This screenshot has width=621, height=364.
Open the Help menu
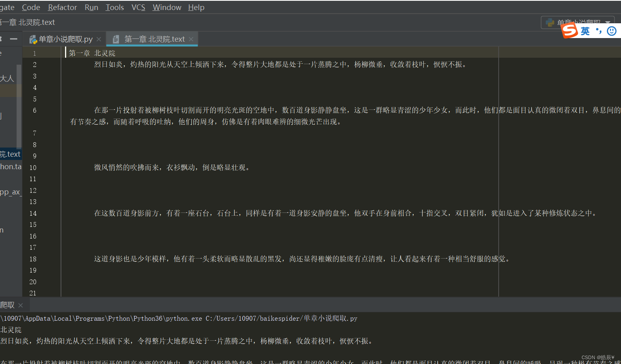click(x=196, y=7)
